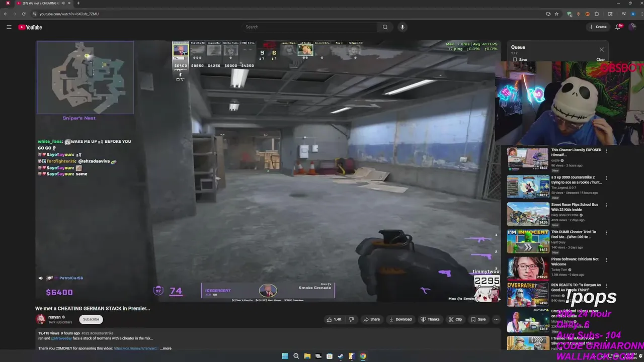The height and width of the screenshot is (362, 644).
Task: Save the video to a playlist
Action: pos(478,319)
